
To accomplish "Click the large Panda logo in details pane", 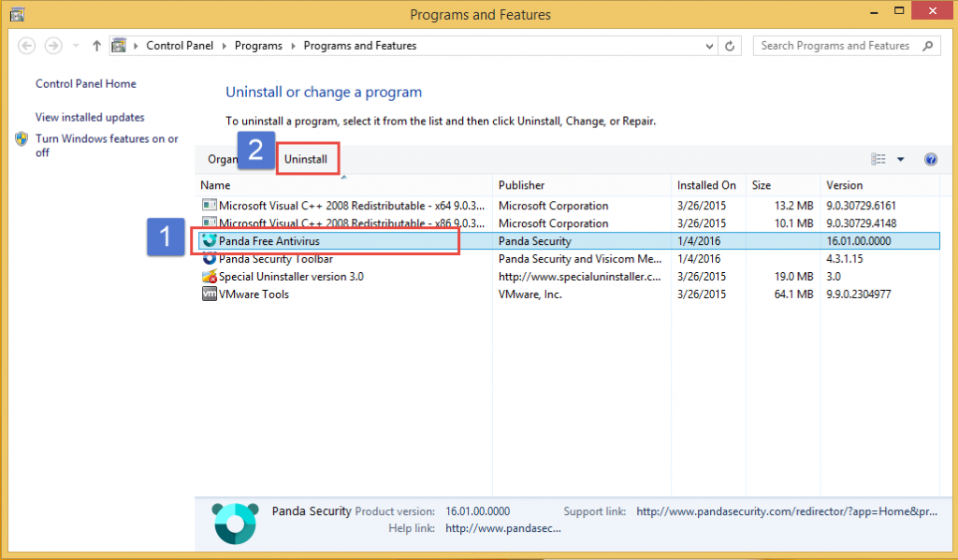I will point(235,524).
